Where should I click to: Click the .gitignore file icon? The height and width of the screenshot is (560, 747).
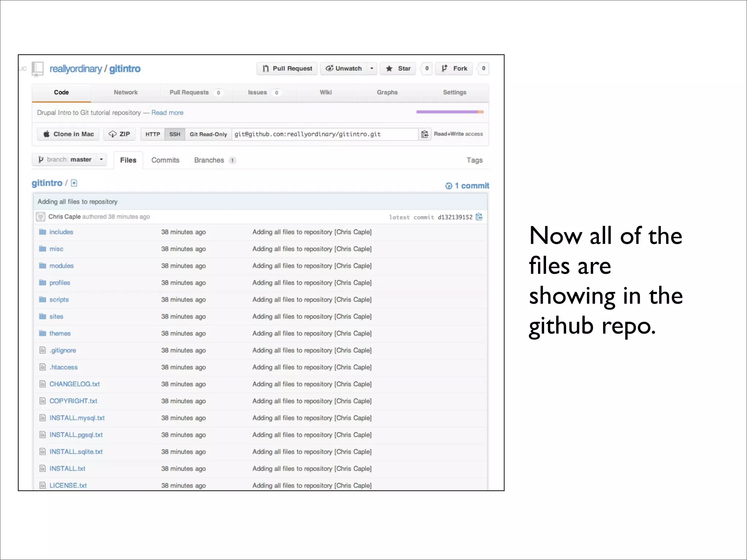point(43,350)
